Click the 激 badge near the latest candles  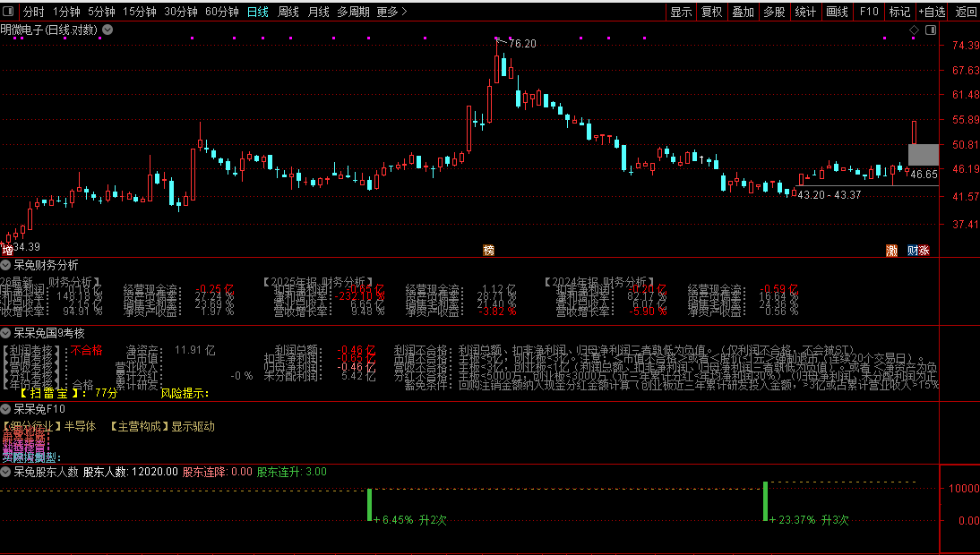(892, 251)
